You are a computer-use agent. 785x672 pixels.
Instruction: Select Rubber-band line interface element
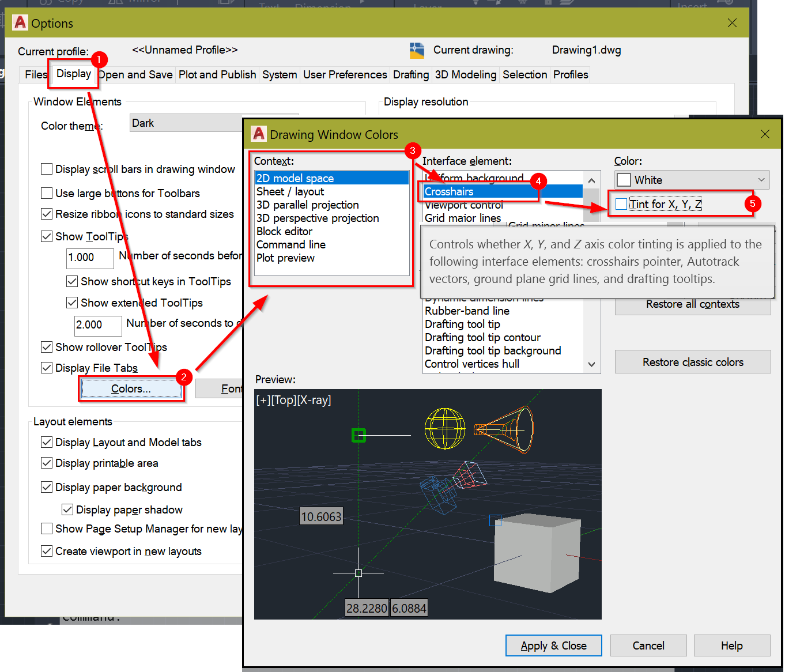[x=503, y=311]
